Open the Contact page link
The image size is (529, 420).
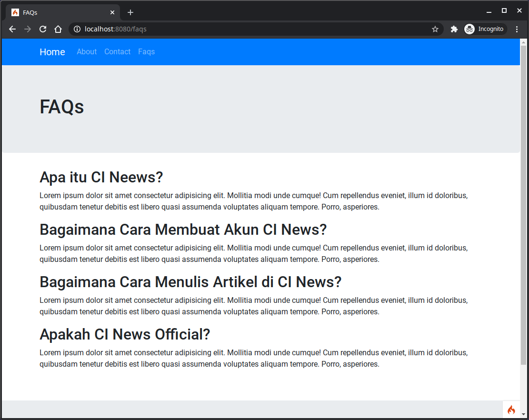[x=117, y=52]
